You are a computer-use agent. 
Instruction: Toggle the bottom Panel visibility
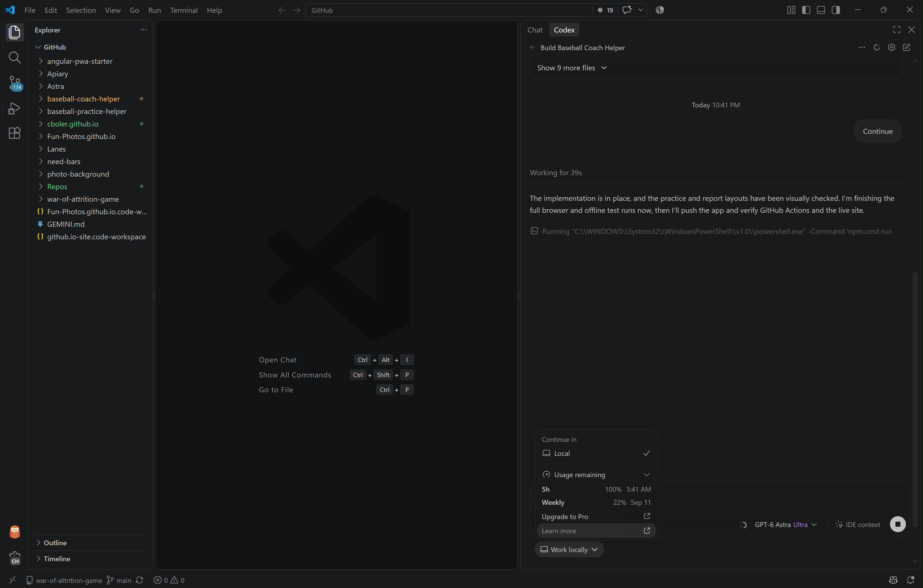click(821, 10)
